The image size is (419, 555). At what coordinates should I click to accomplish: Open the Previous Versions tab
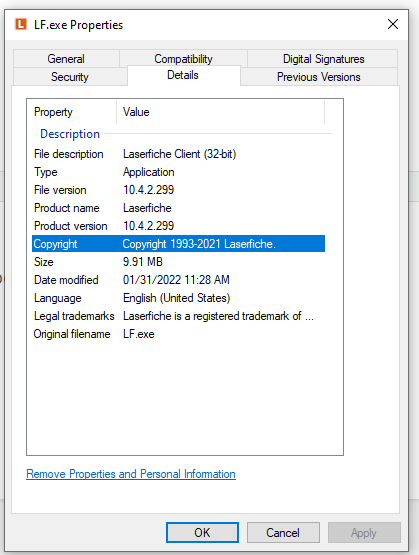(x=318, y=76)
